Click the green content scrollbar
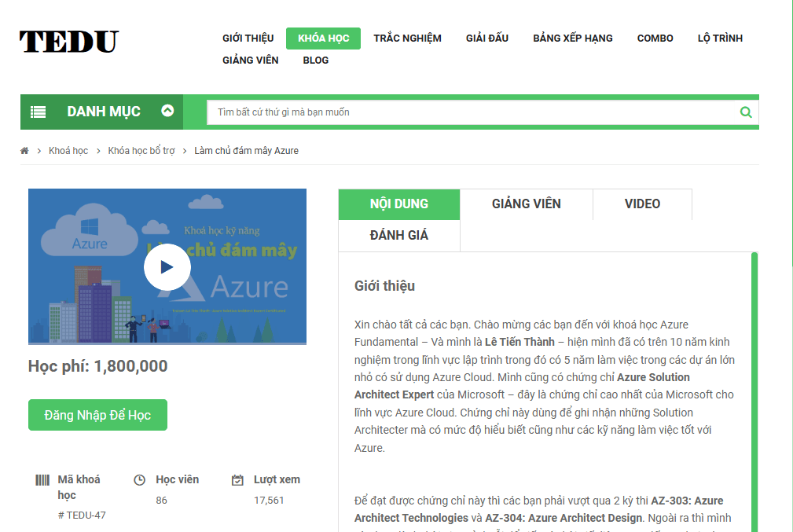 point(754,392)
